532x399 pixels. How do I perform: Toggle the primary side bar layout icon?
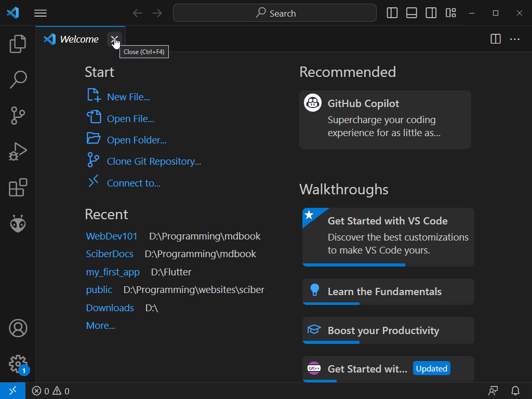coord(392,13)
